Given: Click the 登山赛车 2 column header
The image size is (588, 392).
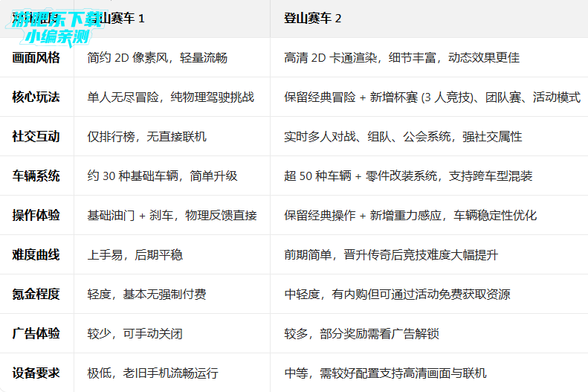Looking at the screenshot, I should coord(313,18).
